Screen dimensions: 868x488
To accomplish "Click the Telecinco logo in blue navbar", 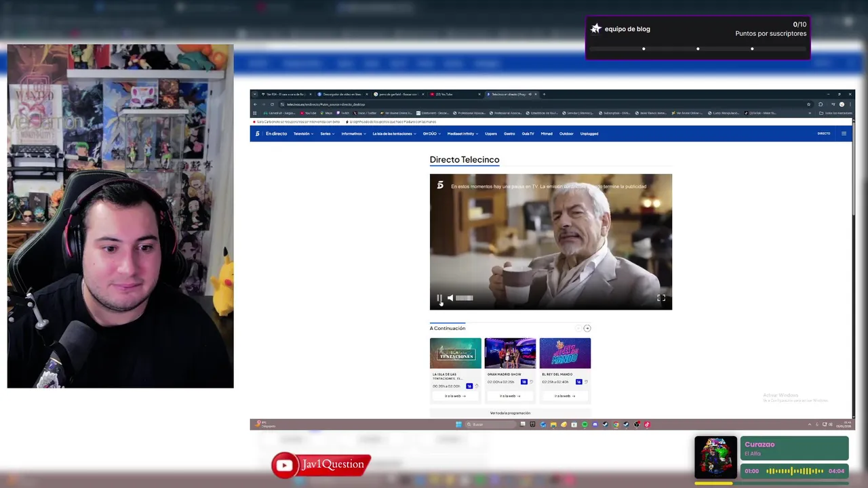I will pyautogui.click(x=258, y=134).
